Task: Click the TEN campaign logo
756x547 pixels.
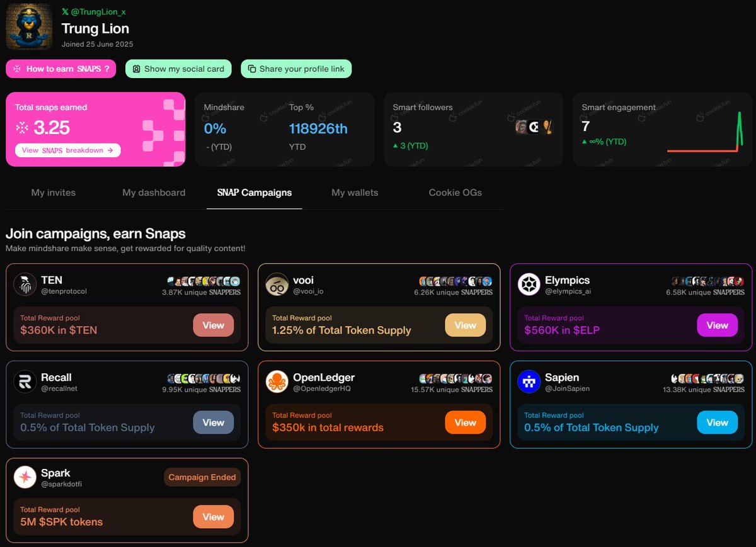Action: coord(25,285)
